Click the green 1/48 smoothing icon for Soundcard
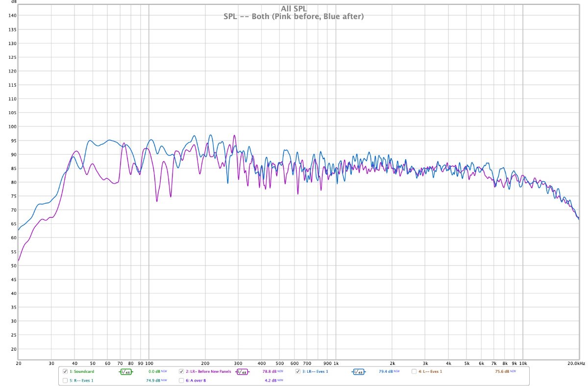 click(x=126, y=372)
